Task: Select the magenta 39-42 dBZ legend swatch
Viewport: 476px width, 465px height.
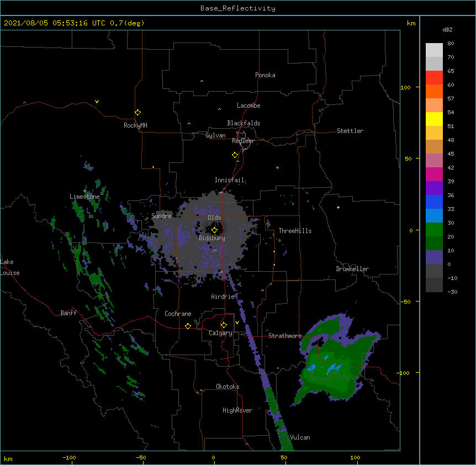Action: tap(434, 174)
